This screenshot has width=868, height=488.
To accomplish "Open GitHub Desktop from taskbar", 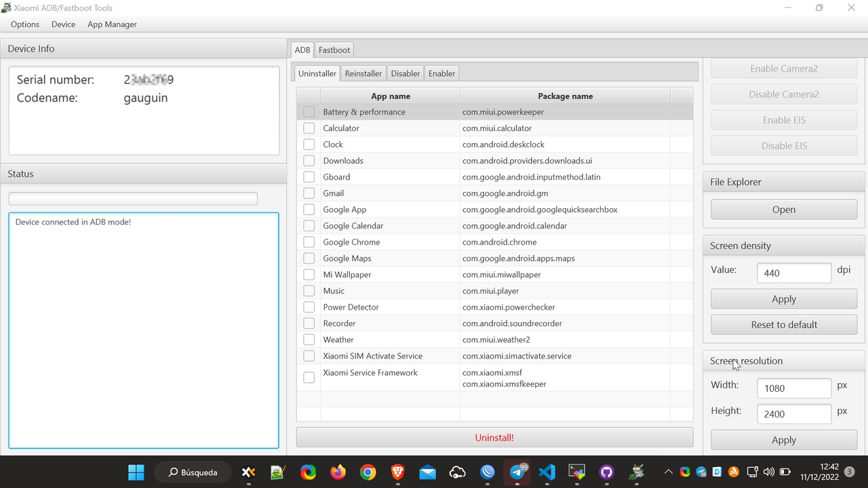I will [607, 472].
